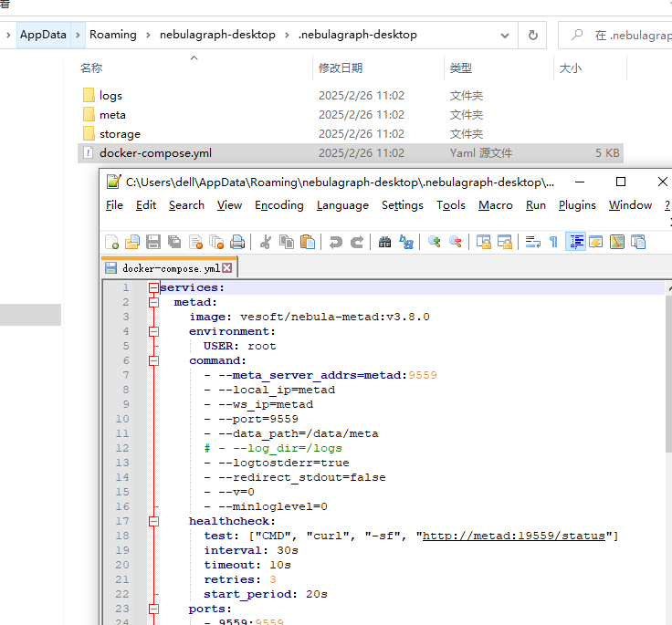The width and height of the screenshot is (672, 625).
Task: Toggle the highlighted Indent Guide icon
Action: (x=575, y=242)
